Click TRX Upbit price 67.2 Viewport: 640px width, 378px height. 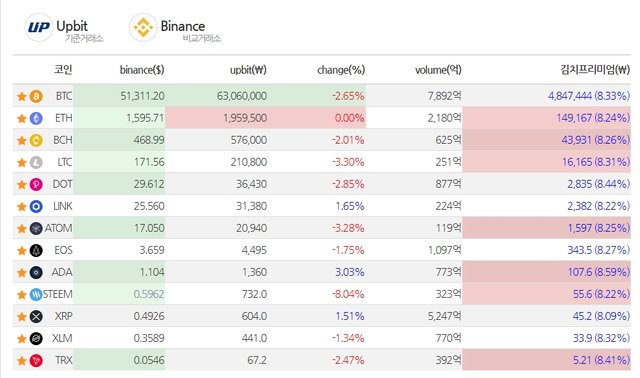pos(257,361)
